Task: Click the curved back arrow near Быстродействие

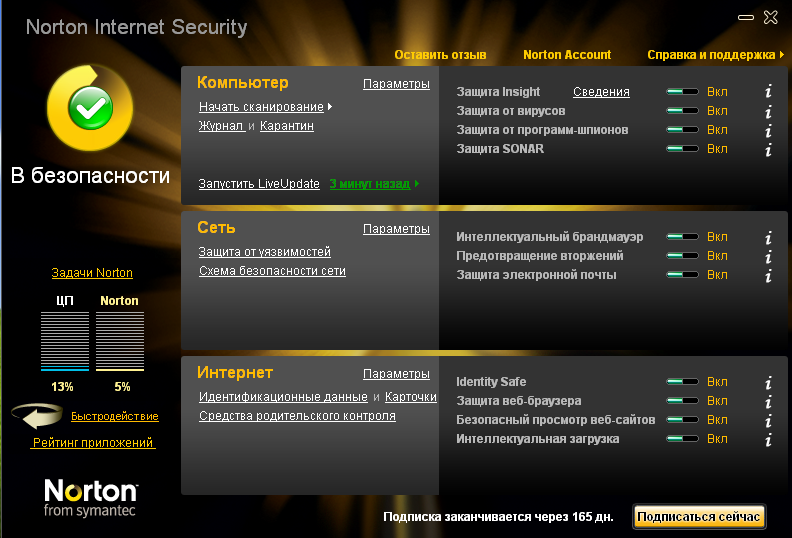Action: click(37, 416)
